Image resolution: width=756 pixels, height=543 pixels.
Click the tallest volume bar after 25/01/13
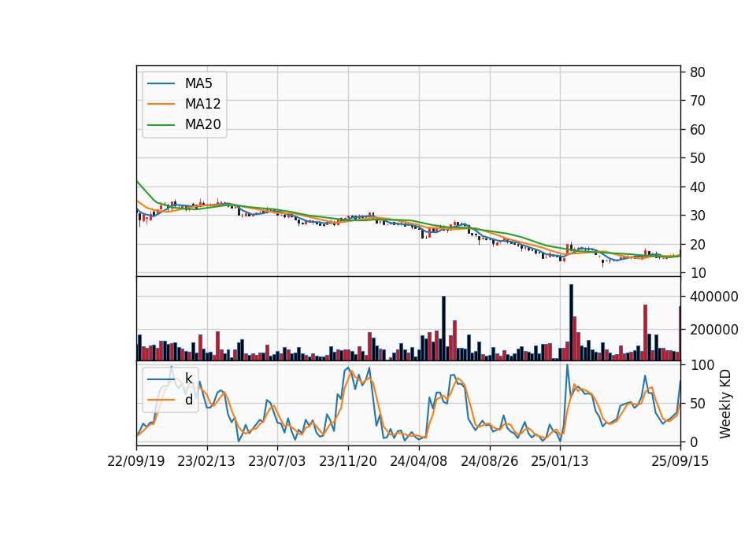pyautogui.click(x=571, y=323)
